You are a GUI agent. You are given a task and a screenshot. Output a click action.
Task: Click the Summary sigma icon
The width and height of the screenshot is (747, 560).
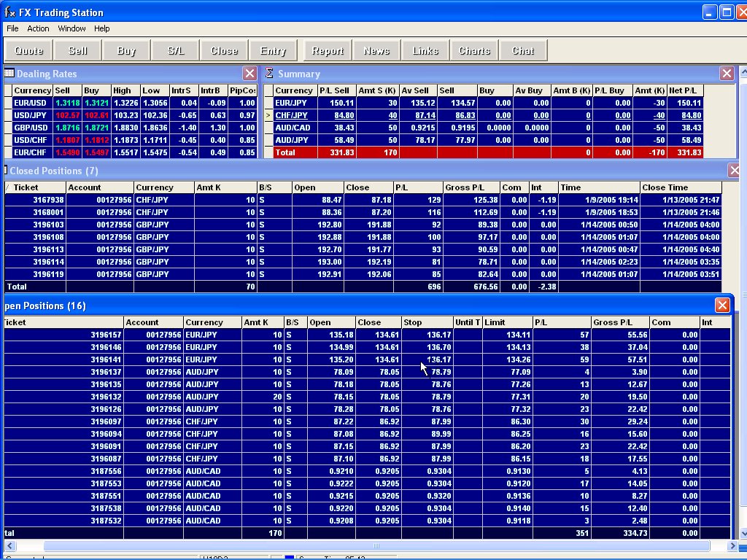pos(269,74)
